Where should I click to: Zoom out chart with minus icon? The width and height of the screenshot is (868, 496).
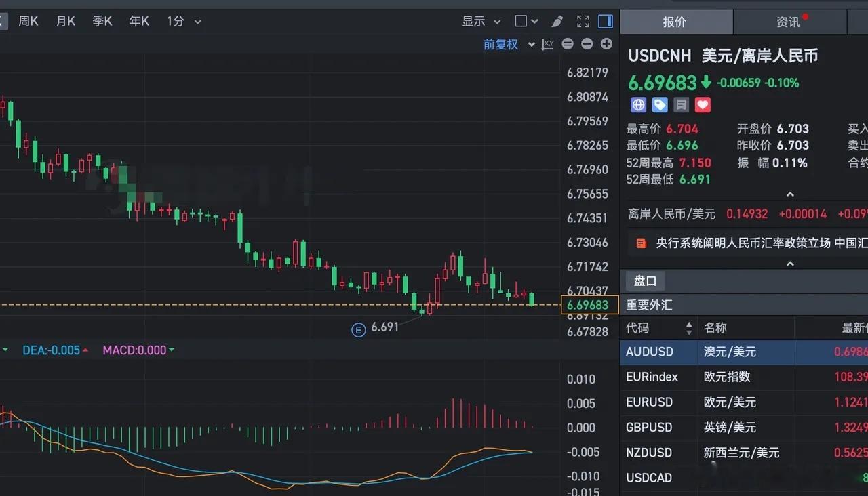(x=587, y=44)
